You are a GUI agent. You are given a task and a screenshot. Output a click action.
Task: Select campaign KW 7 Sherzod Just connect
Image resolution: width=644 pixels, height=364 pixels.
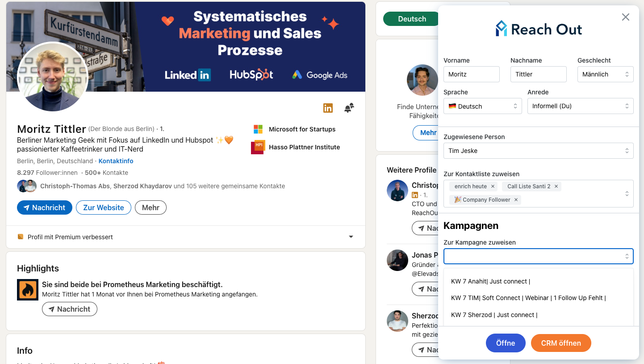pyautogui.click(x=538, y=315)
